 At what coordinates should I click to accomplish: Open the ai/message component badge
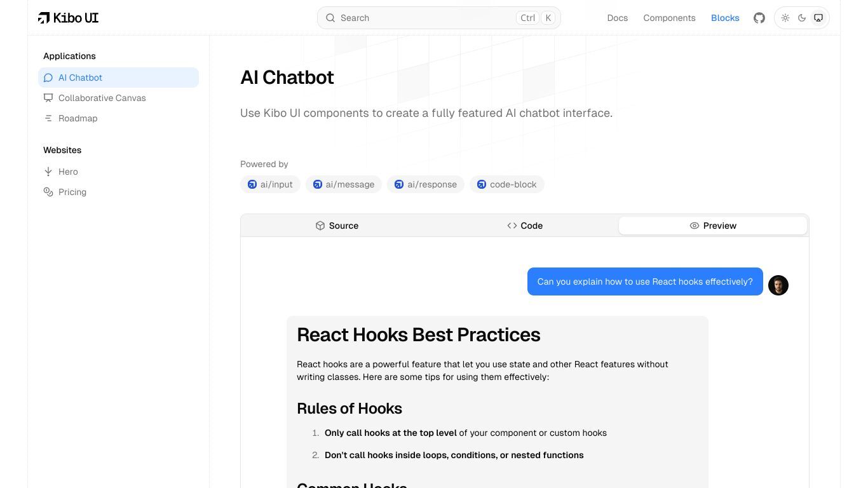344,184
